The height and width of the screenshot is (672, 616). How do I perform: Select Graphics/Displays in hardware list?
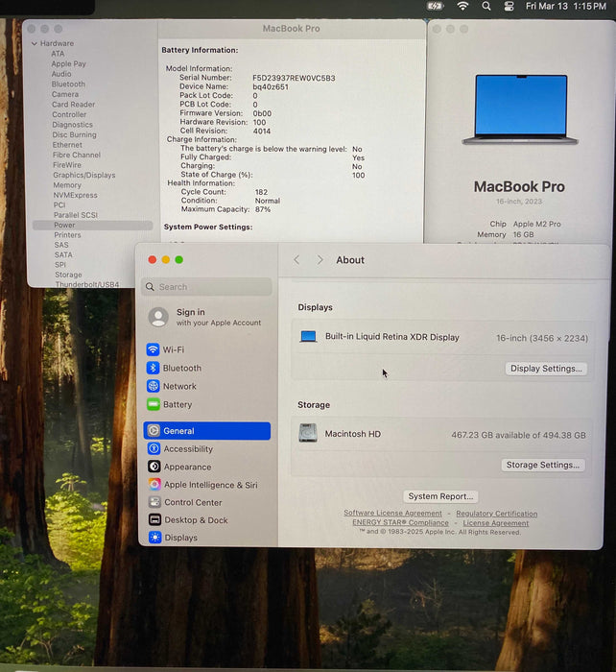84,175
